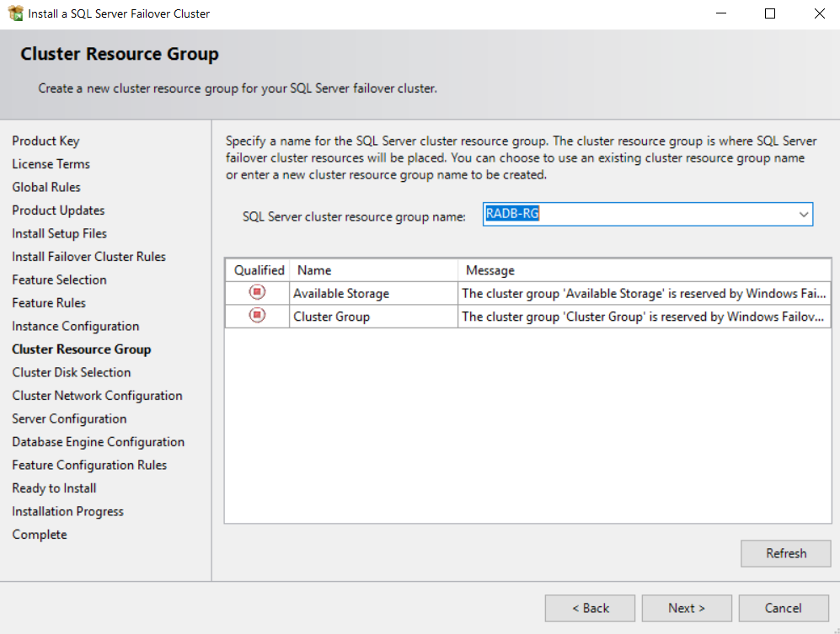This screenshot has width=840, height=634.
Task: Click the SQL Server setup icon in title bar
Action: [16, 13]
